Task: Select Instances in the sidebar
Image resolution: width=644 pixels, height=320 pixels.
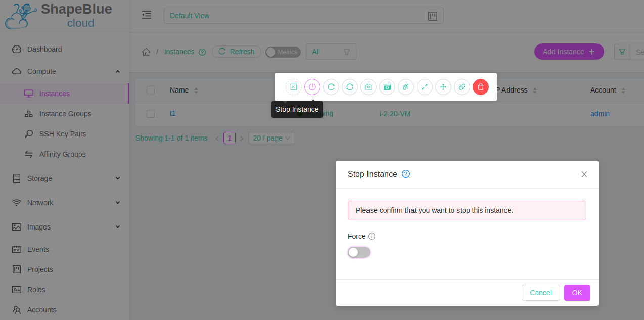Action: (65, 94)
